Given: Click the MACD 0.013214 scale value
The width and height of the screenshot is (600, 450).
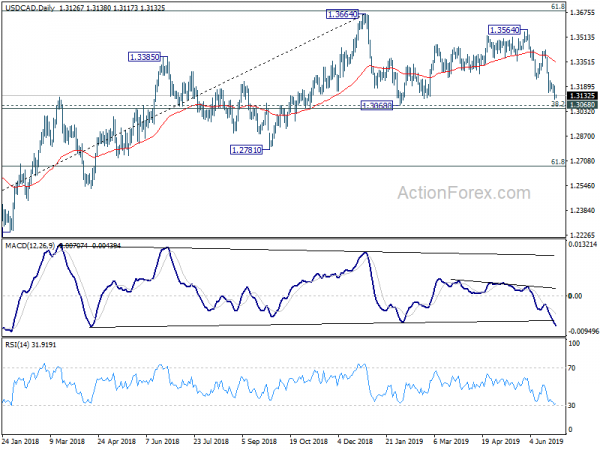Looking at the screenshot, I should (x=582, y=244).
